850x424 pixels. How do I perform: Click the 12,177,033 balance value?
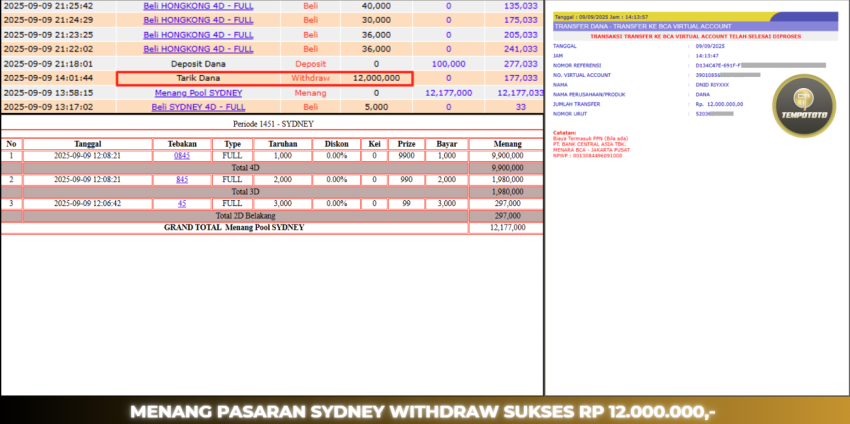(520, 93)
